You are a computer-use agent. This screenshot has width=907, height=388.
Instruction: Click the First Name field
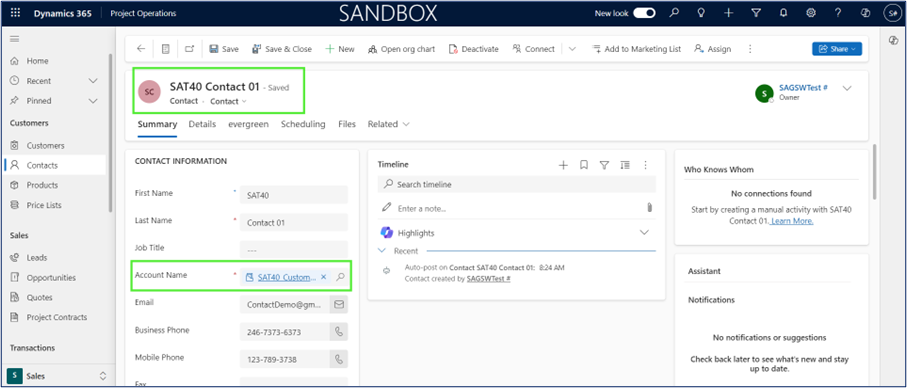(294, 195)
